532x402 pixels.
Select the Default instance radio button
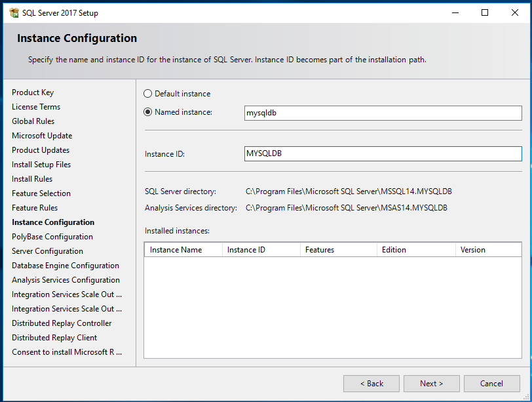(148, 94)
